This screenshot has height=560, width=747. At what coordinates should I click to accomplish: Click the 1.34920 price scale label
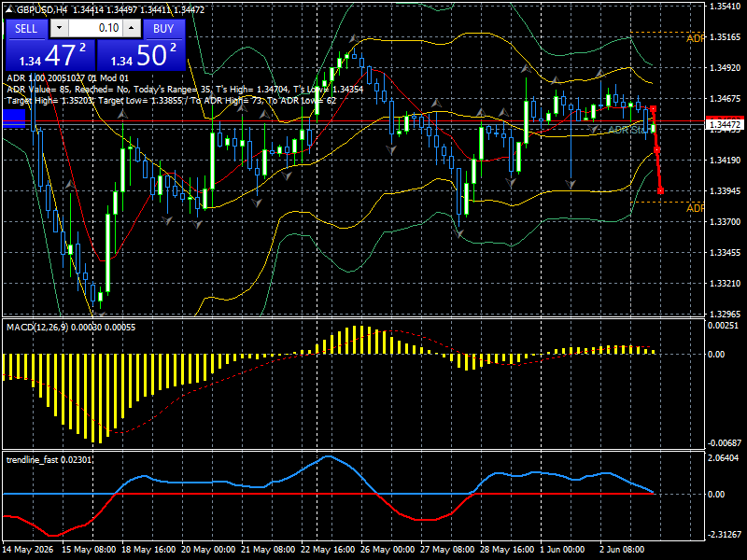(725, 67)
